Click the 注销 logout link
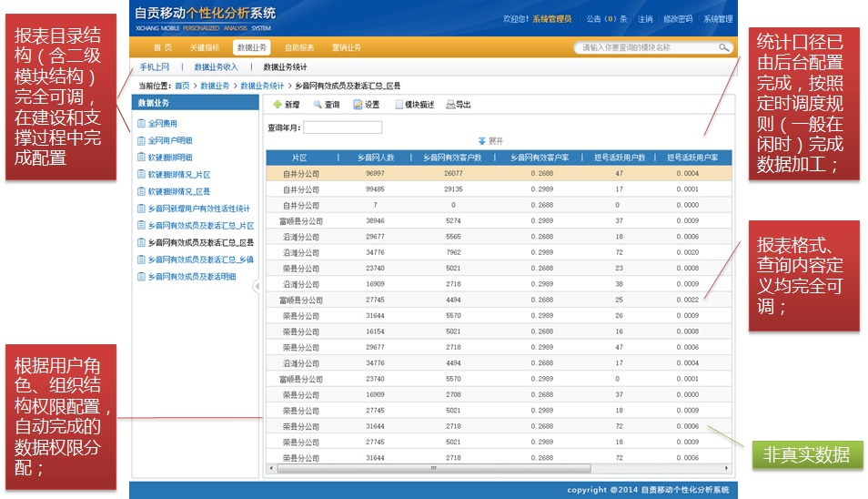This screenshot has width=868, height=499. tap(644, 19)
